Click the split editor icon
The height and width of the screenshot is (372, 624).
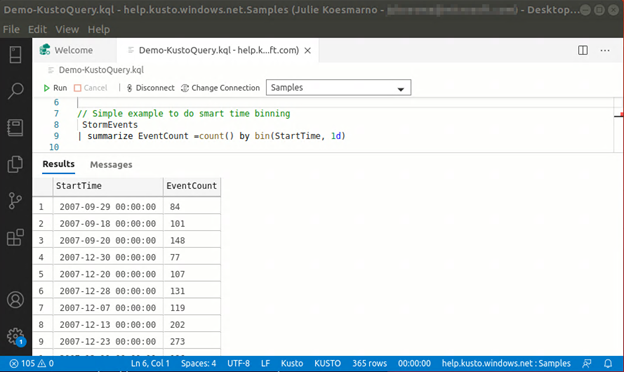pyautogui.click(x=583, y=50)
